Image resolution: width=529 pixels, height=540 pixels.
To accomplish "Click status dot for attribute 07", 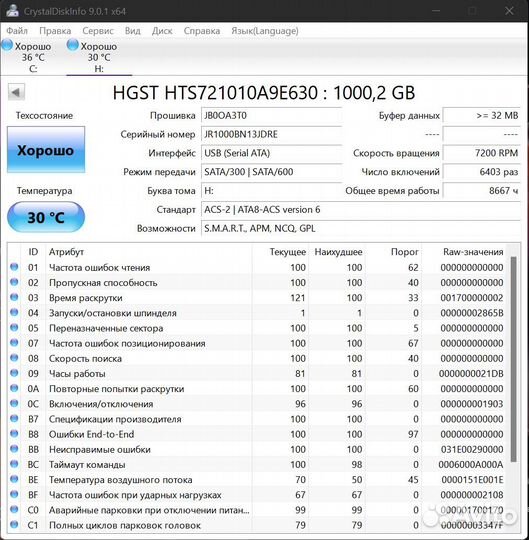I will (x=14, y=343).
